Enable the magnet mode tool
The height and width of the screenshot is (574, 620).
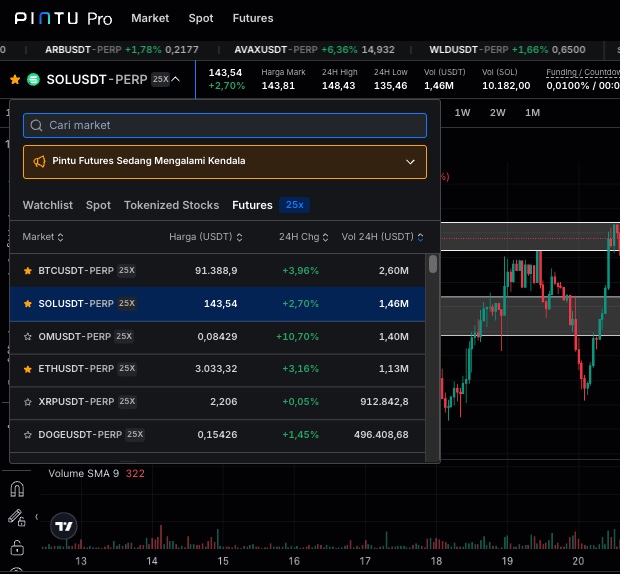point(16,490)
